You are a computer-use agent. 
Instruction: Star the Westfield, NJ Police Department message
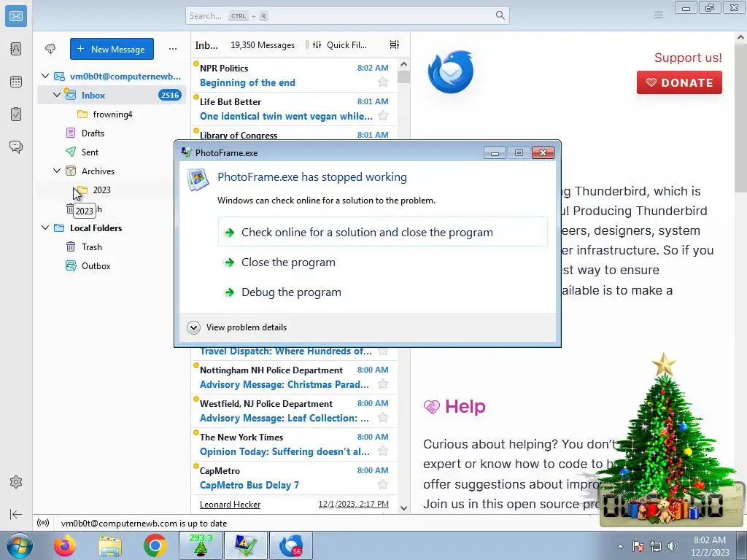[382, 417]
